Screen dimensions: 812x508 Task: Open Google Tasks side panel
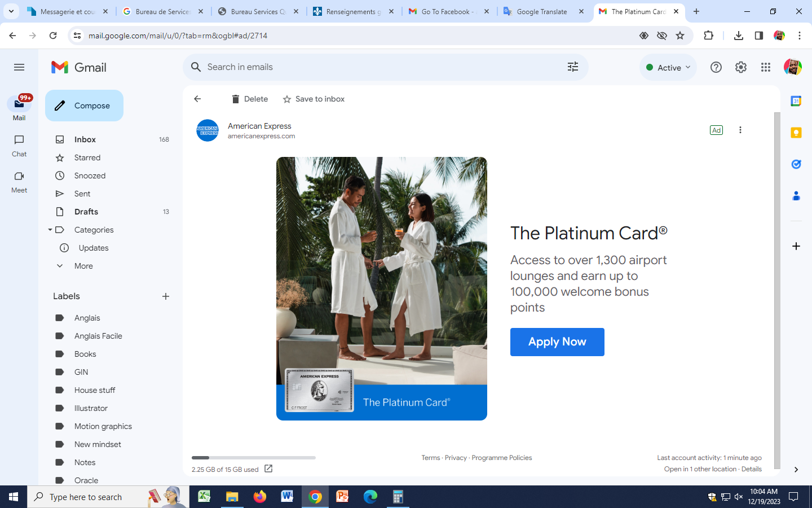pyautogui.click(x=796, y=164)
